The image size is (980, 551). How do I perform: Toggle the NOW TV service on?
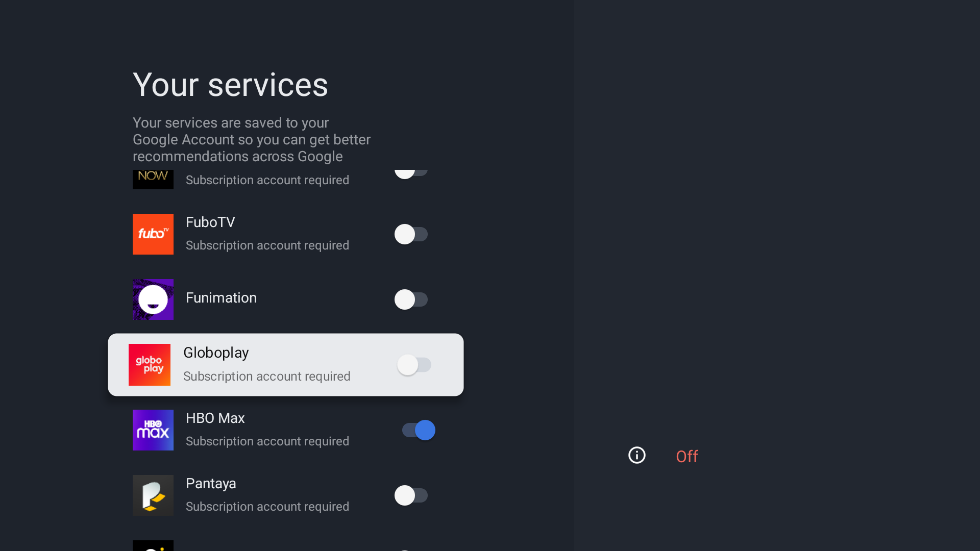(411, 172)
